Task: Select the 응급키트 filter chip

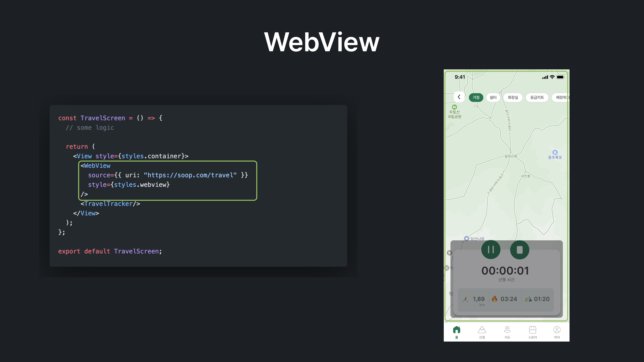Action: point(537,97)
